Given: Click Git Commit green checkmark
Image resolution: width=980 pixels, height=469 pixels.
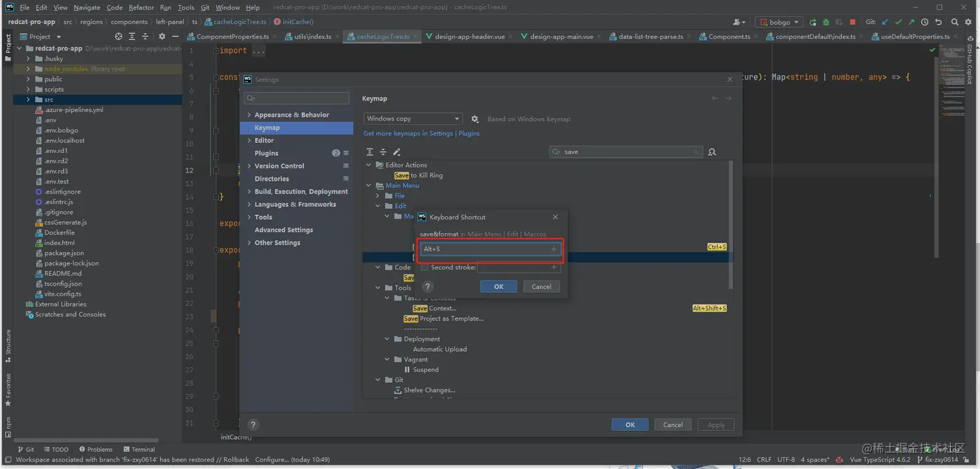Looking at the screenshot, I should coord(898,22).
